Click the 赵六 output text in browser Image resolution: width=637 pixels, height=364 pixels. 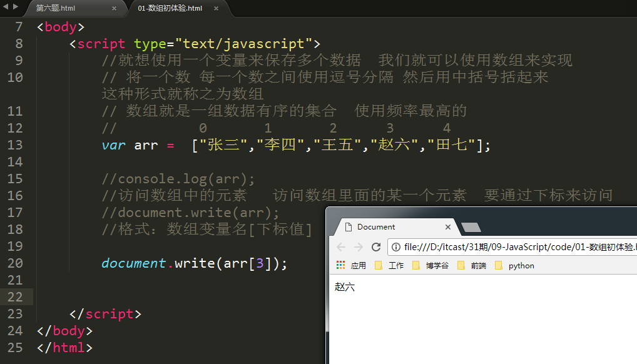tap(345, 287)
